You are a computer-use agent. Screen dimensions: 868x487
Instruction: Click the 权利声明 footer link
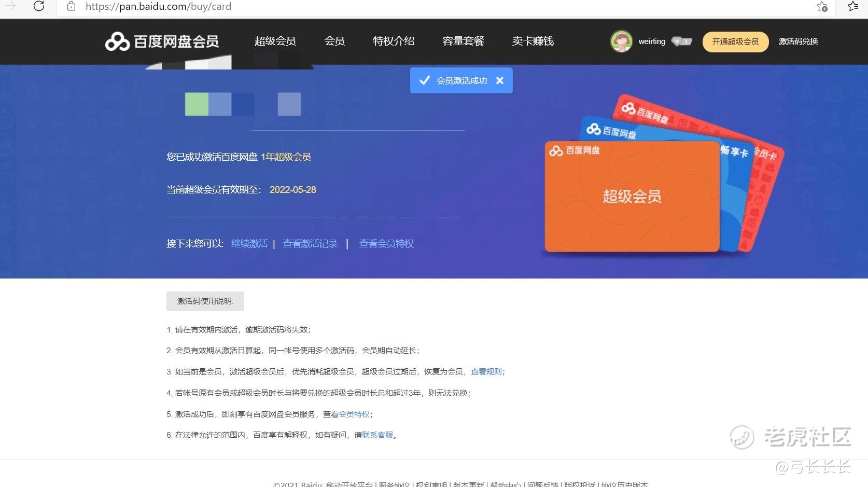(431, 484)
